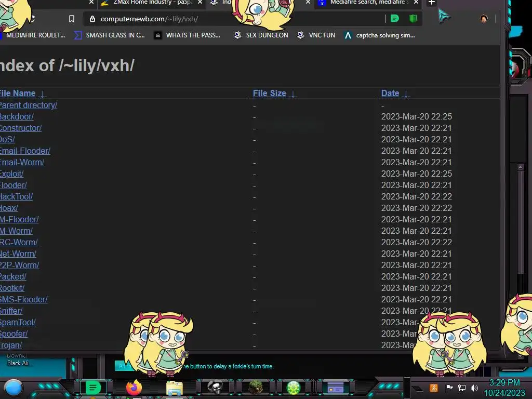Viewport: 532px width, 399px height.
Task: Click the Action Center flag tray icon
Action: click(449, 388)
